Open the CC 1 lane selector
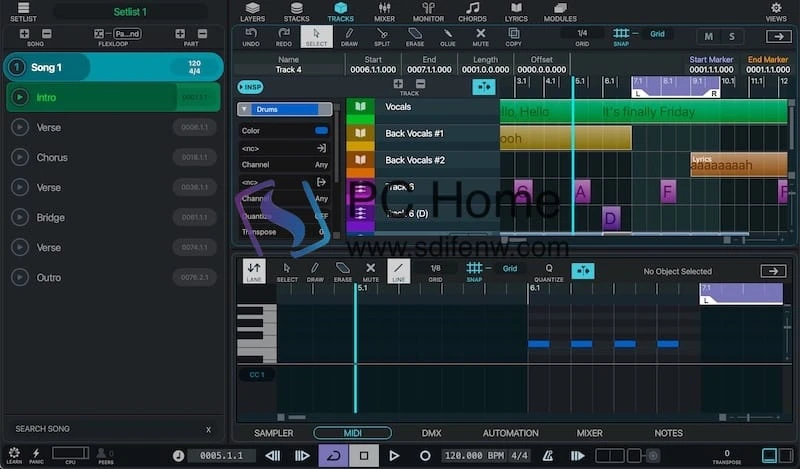This screenshot has width=800, height=469. click(257, 375)
